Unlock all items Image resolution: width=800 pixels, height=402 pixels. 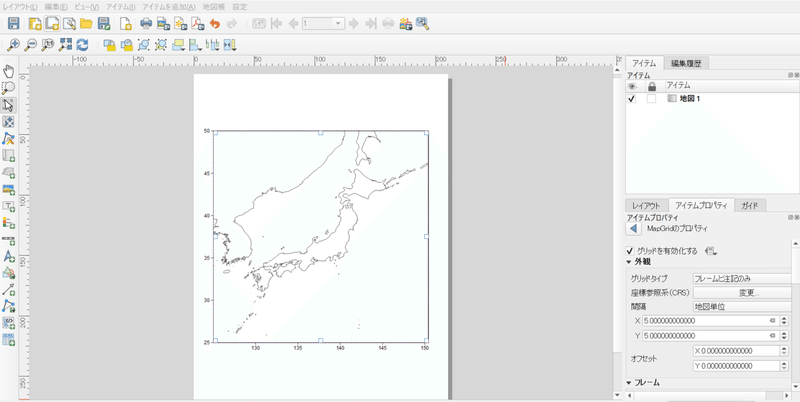tap(127, 45)
